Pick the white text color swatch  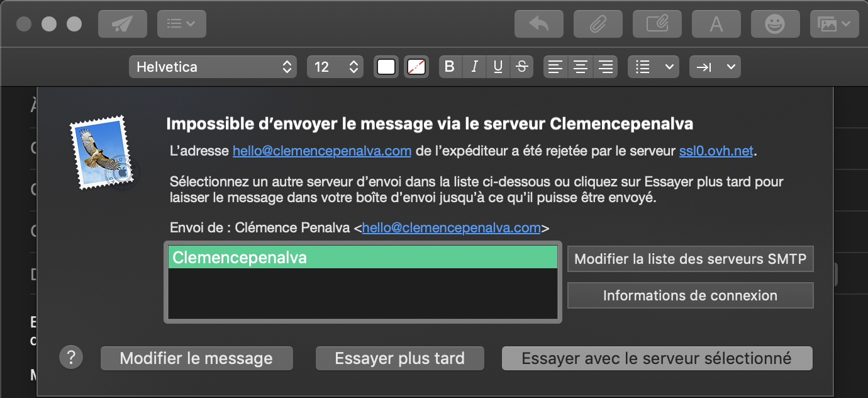[386, 67]
